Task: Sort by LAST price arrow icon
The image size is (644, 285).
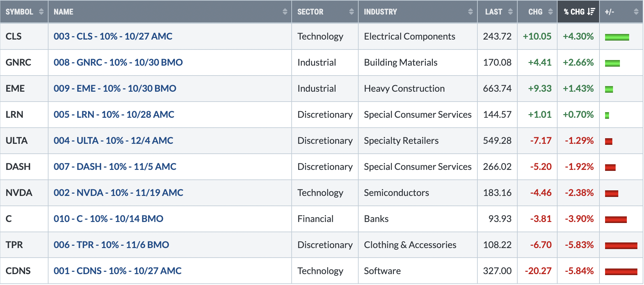Action: 510,12
